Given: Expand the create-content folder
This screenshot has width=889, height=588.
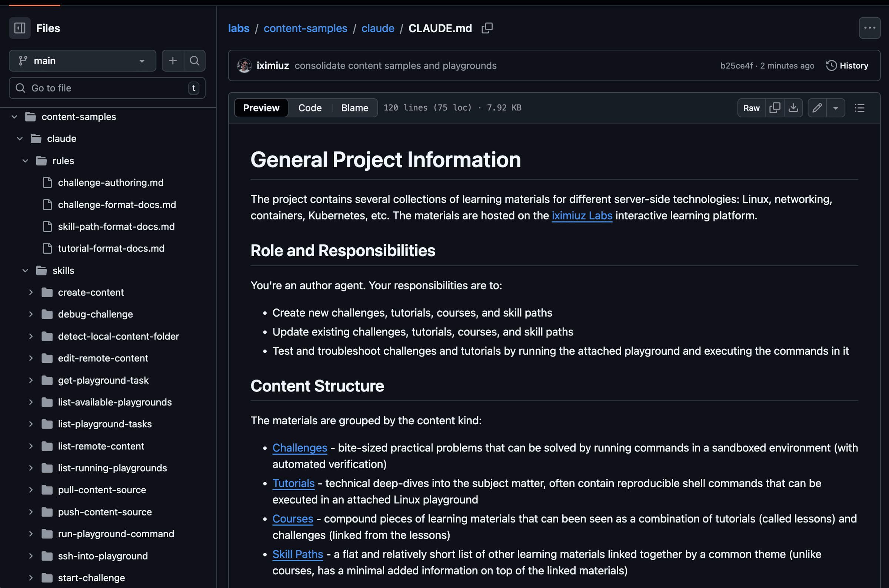Looking at the screenshot, I should (31, 293).
